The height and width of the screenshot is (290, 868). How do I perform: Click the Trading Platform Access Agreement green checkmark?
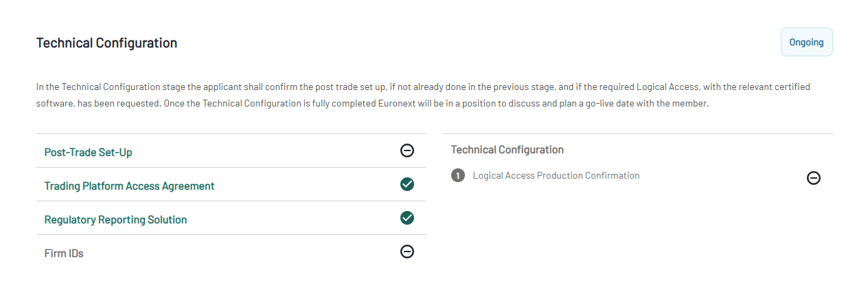pos(407,184)
